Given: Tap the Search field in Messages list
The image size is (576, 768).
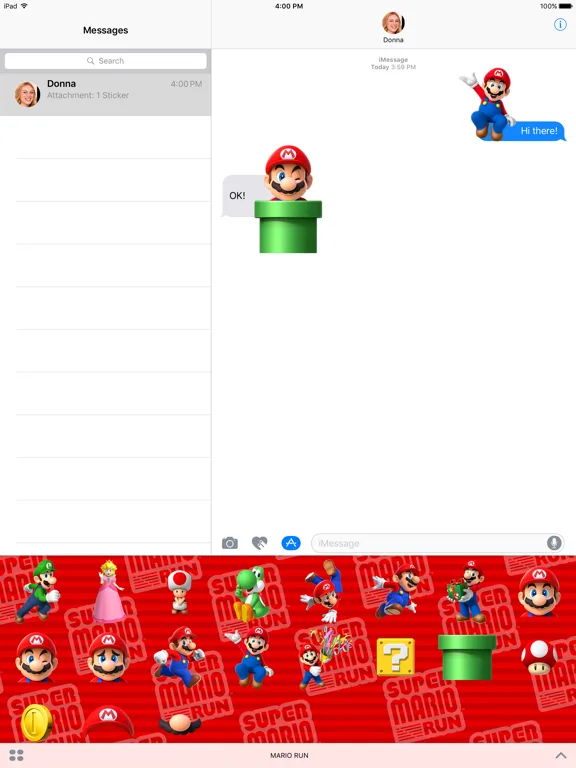Looking at the screenshot, I should coord(105,61).
